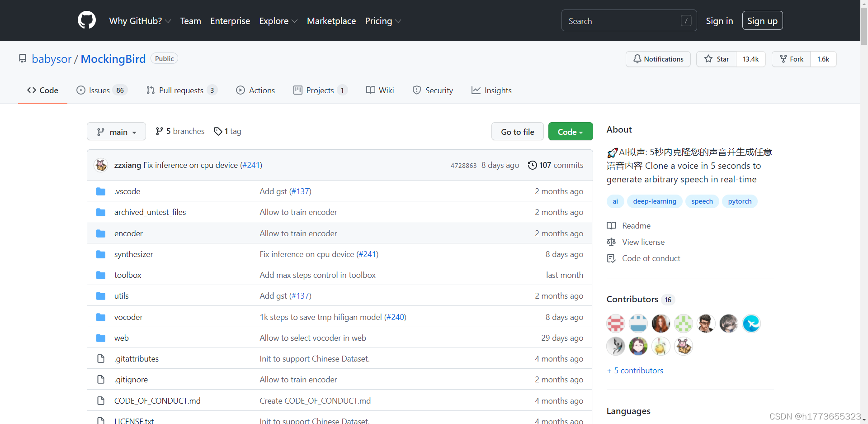
Task: Open the Pull requests tab
Action: [x=182, y=91]
